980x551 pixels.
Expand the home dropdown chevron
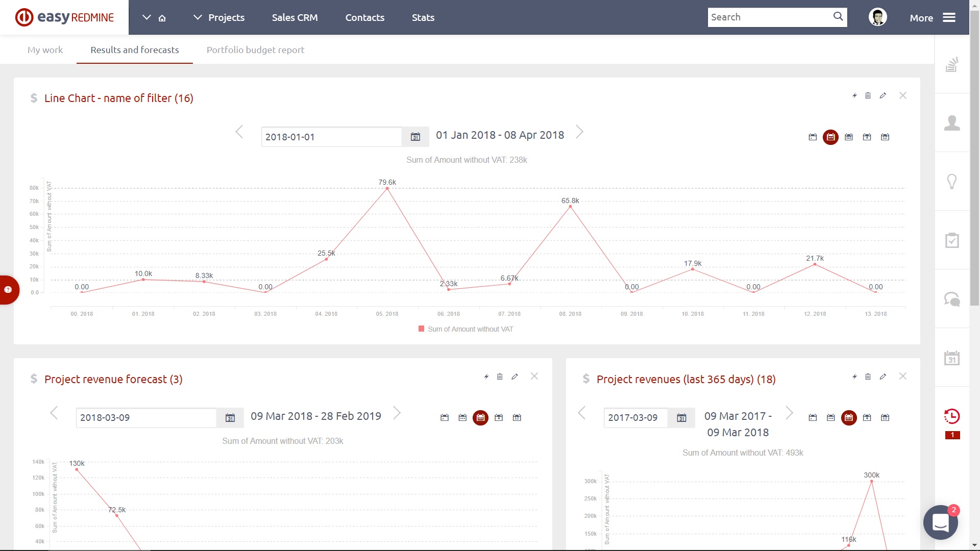[146, 17]
